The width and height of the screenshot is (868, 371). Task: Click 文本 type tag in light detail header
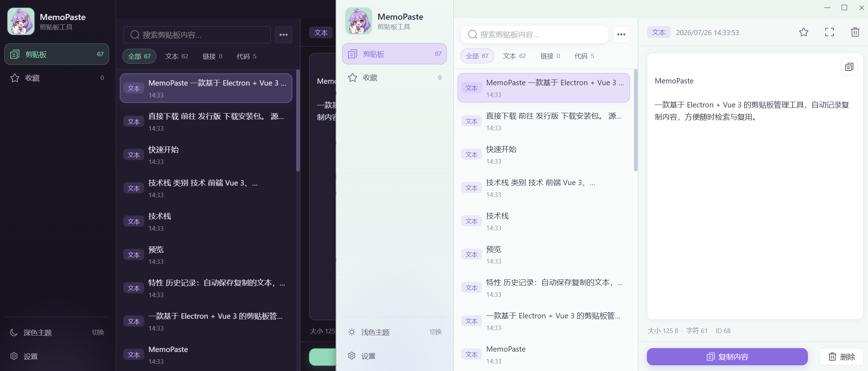659,32
